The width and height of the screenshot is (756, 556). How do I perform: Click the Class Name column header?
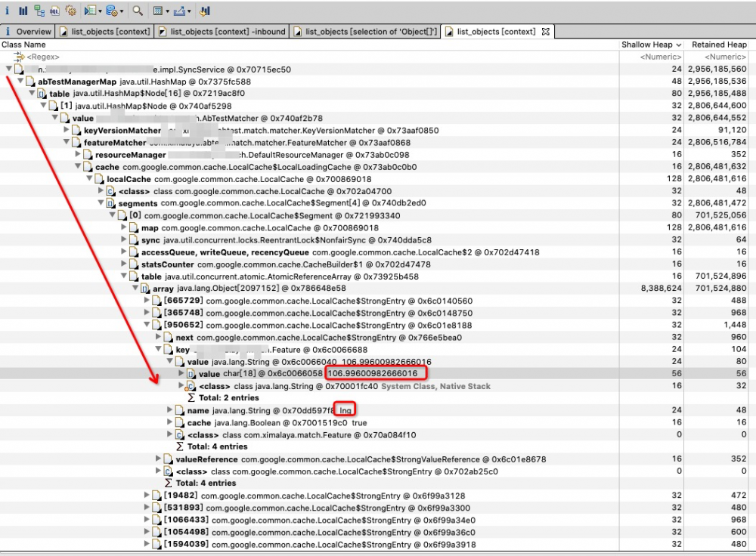(x=23, y=45)
